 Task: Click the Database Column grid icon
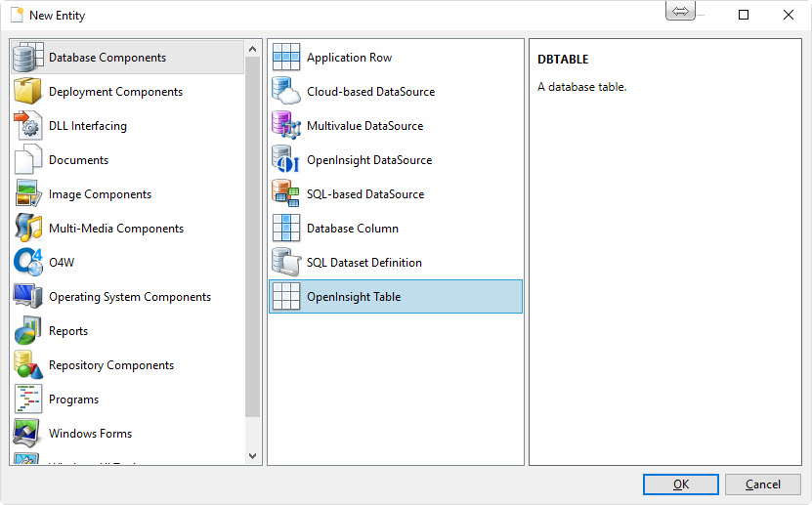pos(286,228)
